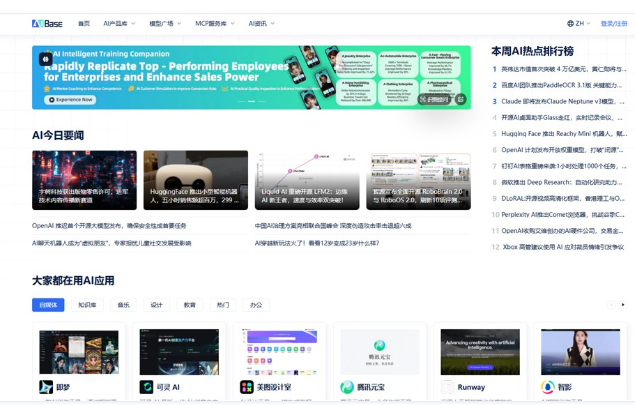Click the AIBase logo
Screen dimensions: 635x405
click(47, 23)
